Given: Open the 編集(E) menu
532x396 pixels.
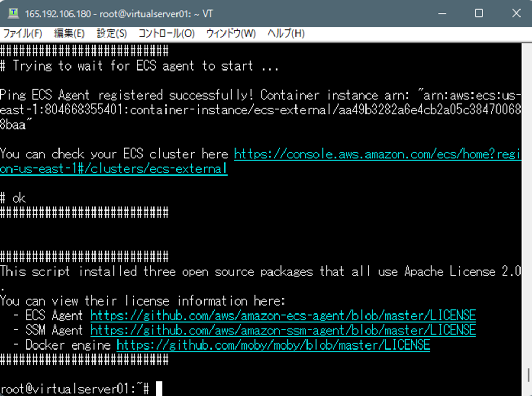Looking at the screenshot, I should point(69,33).
